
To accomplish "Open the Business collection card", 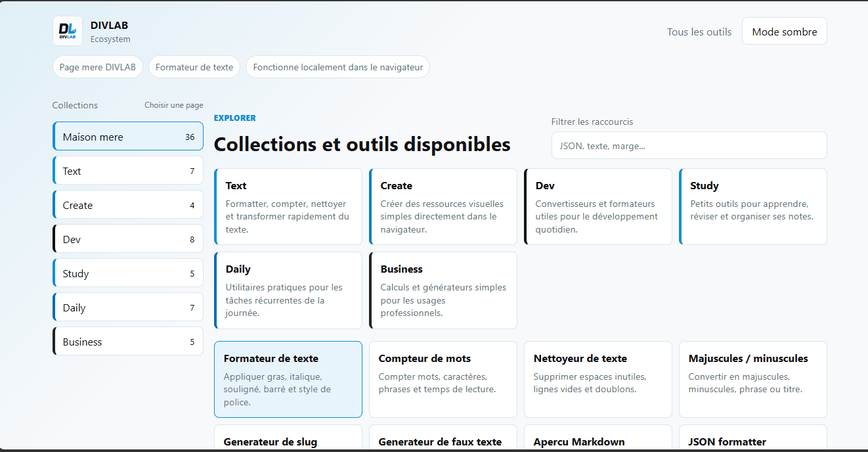I will pos(443,290).
